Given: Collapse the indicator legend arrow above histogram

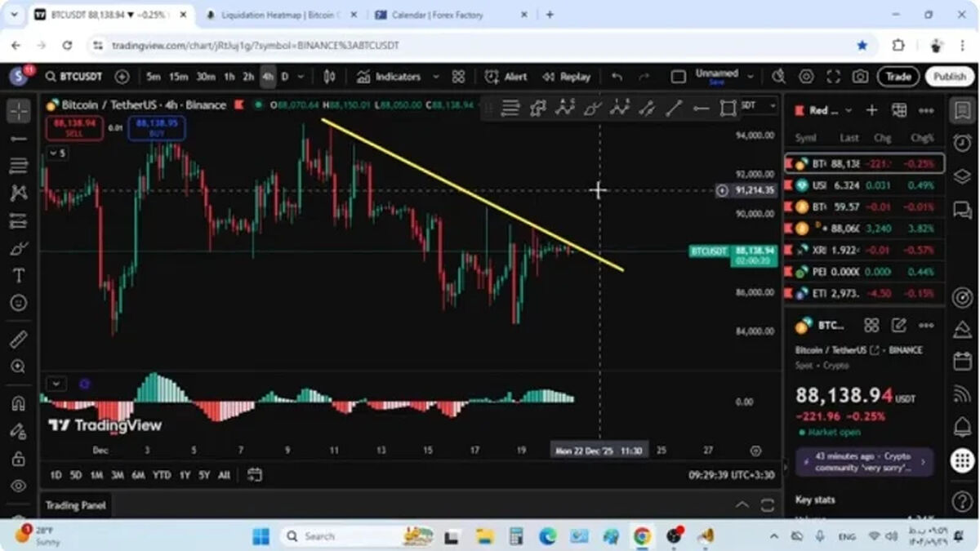Looking at the screenshot, I should point(56,384).
